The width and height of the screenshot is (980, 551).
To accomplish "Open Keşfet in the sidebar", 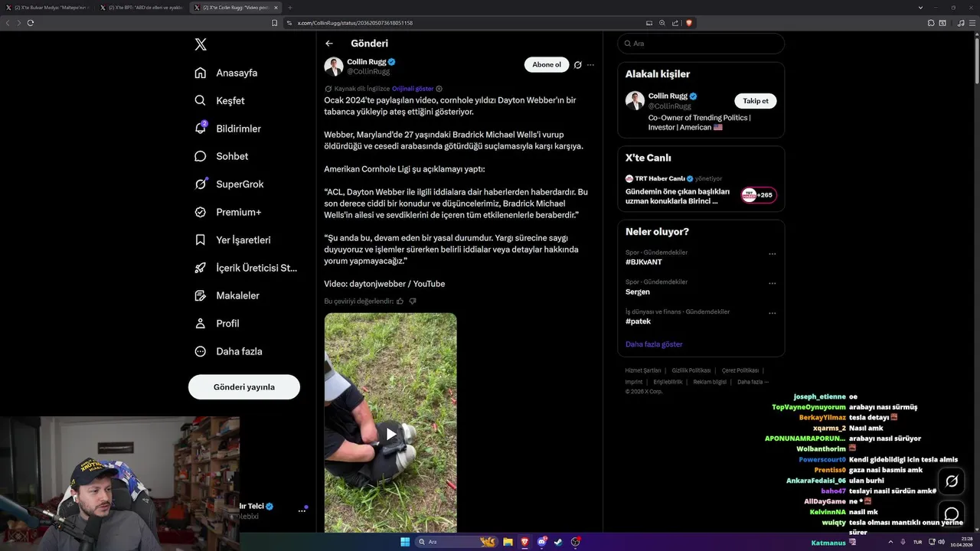I will point(220,100).
